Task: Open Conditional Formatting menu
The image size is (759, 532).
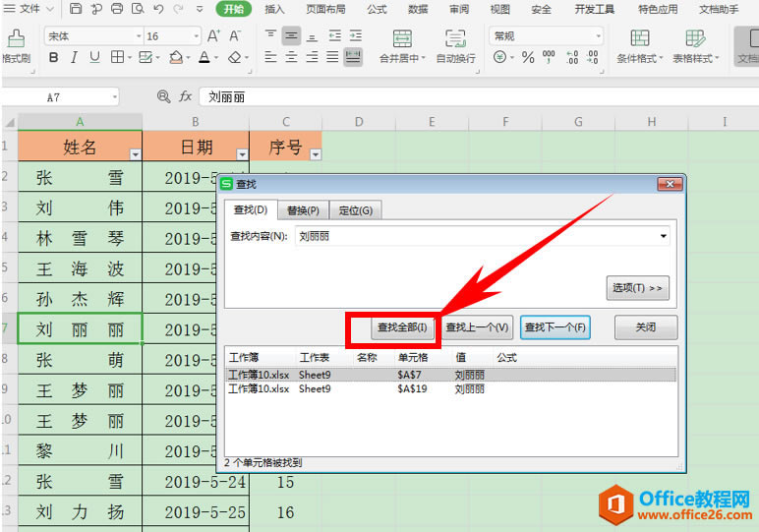Action: tap(639, 46)
